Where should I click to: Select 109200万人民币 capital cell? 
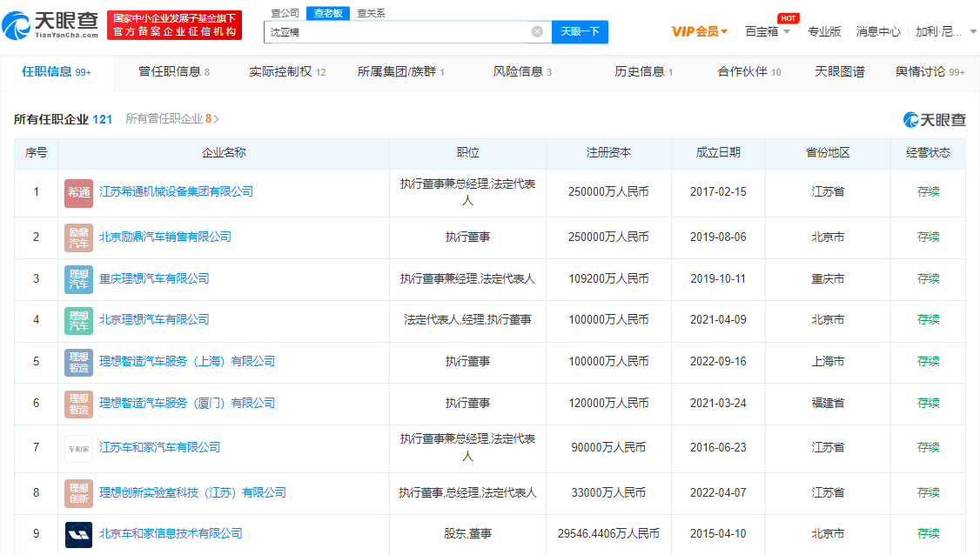click(608, 278)
